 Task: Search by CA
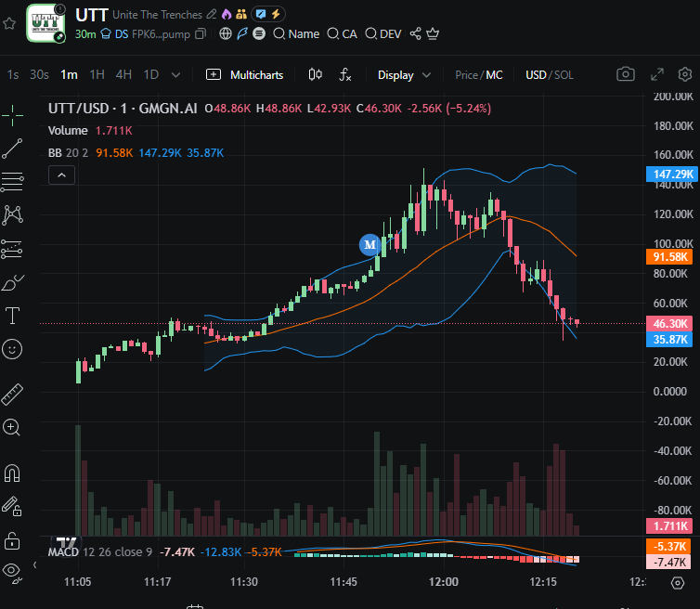tap(342, 34)
